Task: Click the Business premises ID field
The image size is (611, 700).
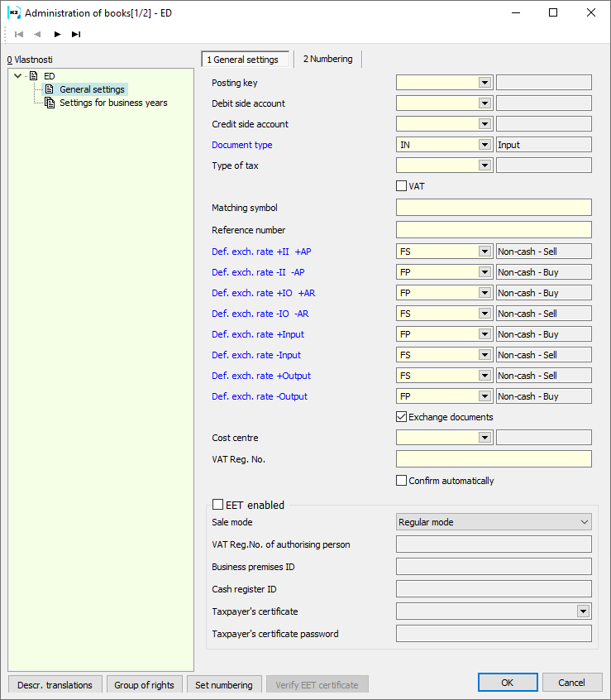Action: (x=494, y=567)
